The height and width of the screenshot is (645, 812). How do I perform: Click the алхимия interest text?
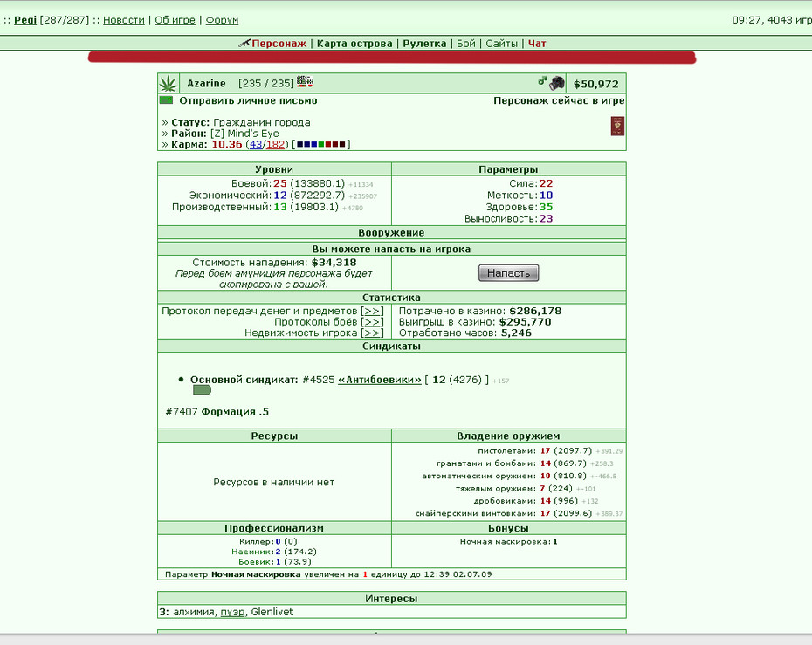[194, 612]
